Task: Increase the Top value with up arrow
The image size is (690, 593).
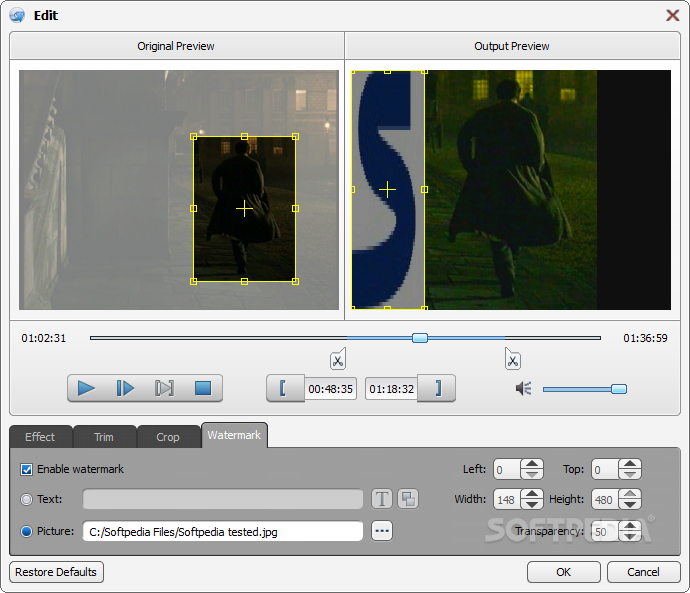Action: [630, 464]
